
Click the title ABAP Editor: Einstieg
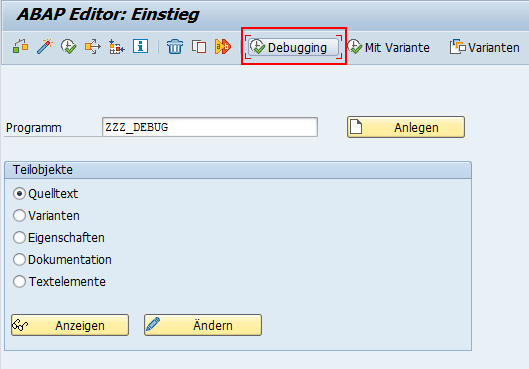pos(108,15)
